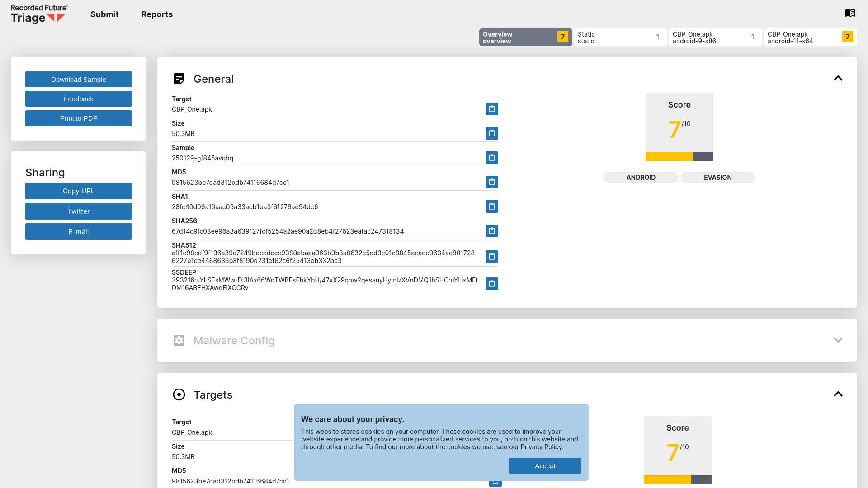Click the Privacy Policy link
868x488 pixels.
[x=541, y=447]
